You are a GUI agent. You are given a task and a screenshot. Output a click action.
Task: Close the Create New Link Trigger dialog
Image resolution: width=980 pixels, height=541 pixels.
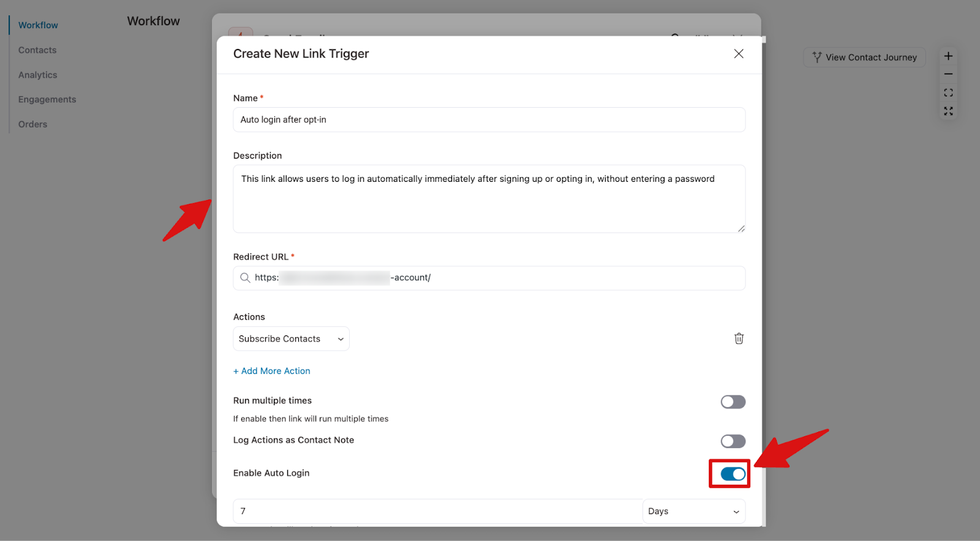[x=739, y=54]
